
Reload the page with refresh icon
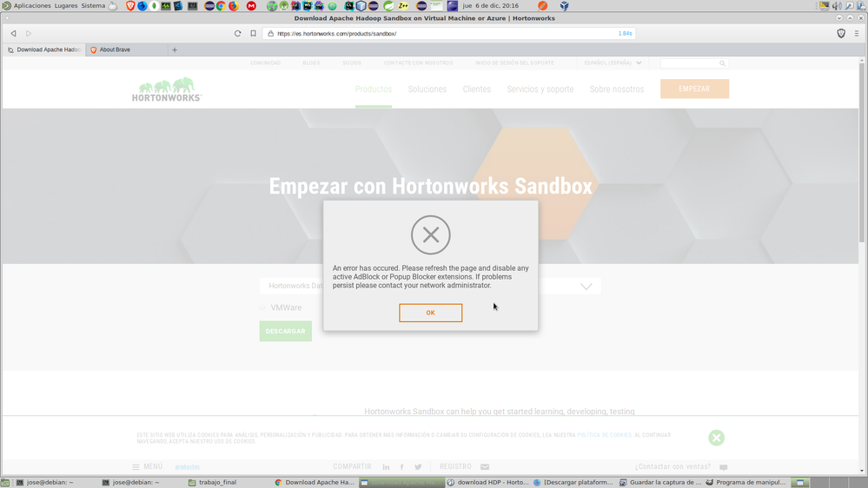point(237,34)
